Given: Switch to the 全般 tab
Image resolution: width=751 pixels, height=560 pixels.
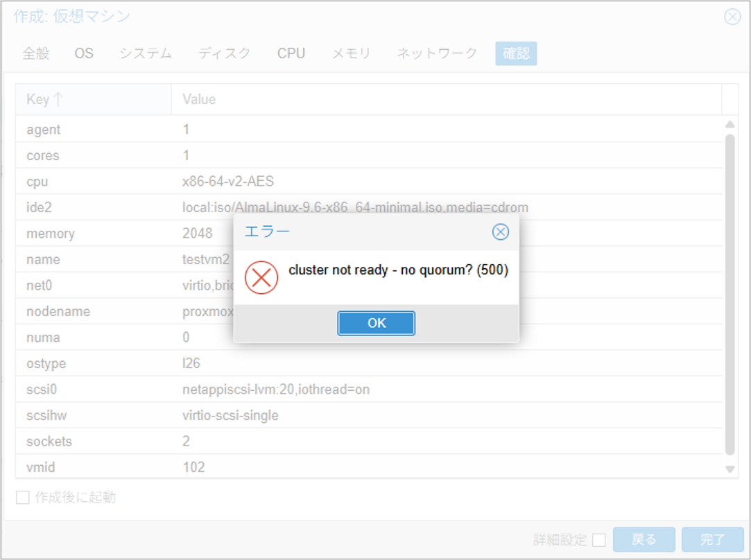Looking at the screenshot, I should point(36,53).
